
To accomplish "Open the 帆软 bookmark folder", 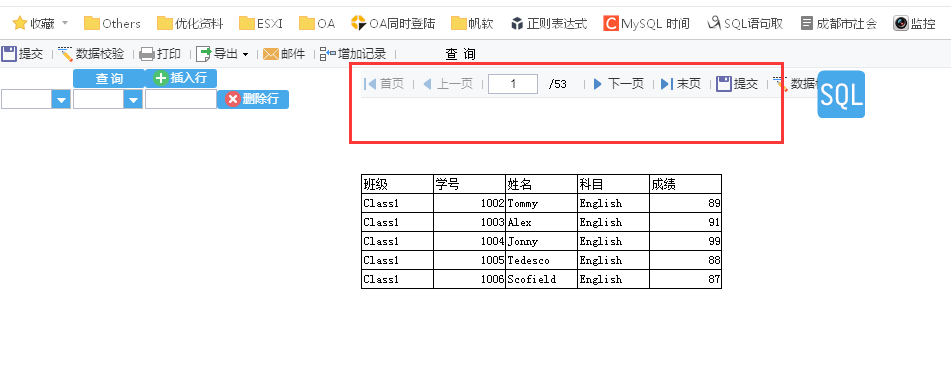I will pyautogui.click(x=472, y=24).
